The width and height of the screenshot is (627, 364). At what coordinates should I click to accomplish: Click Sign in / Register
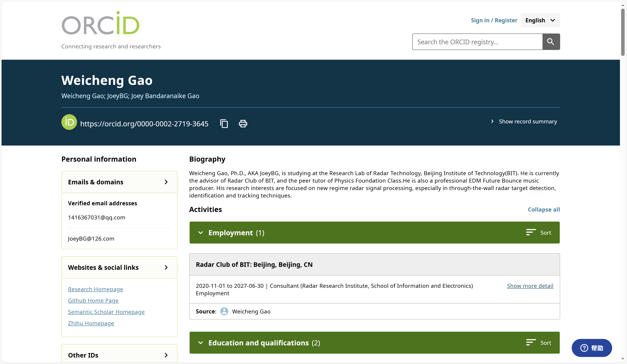(x=494, y=20)
